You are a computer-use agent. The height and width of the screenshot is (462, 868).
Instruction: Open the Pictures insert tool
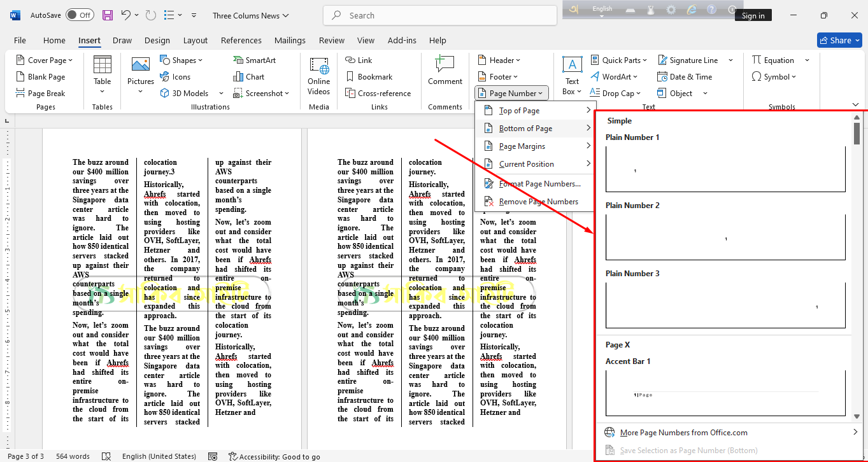(x=140, y=74)
